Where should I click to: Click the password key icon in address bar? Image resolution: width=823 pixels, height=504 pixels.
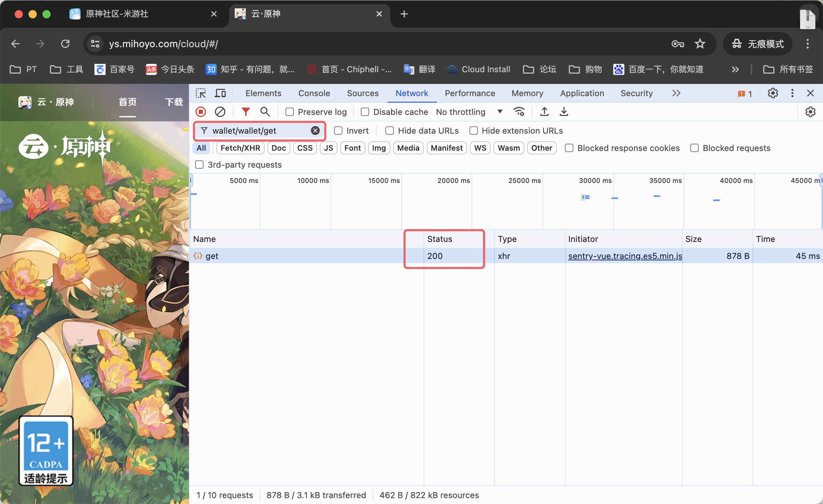click(678, 44)
